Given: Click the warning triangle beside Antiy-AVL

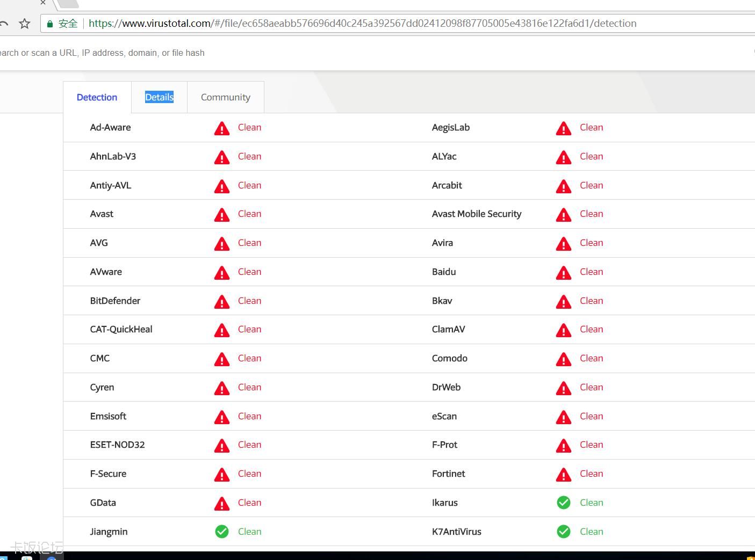Looking at the screenshot, I should [222, 186].
